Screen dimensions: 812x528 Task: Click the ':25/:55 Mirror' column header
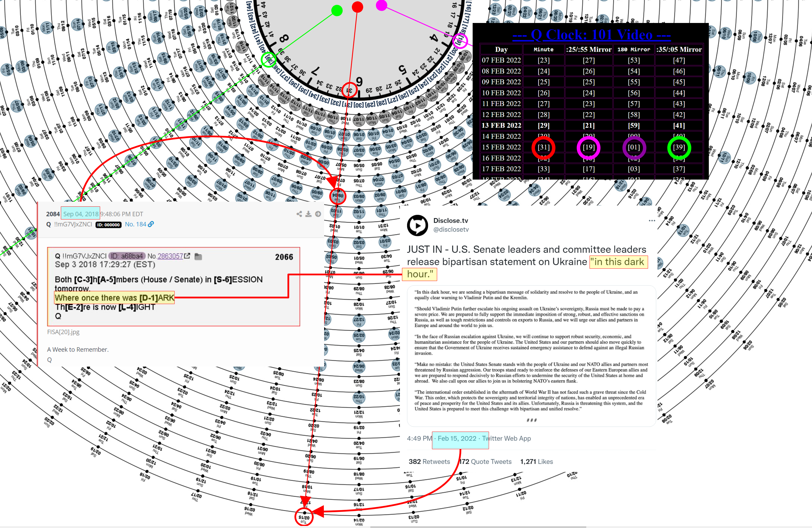pos(589,50)
